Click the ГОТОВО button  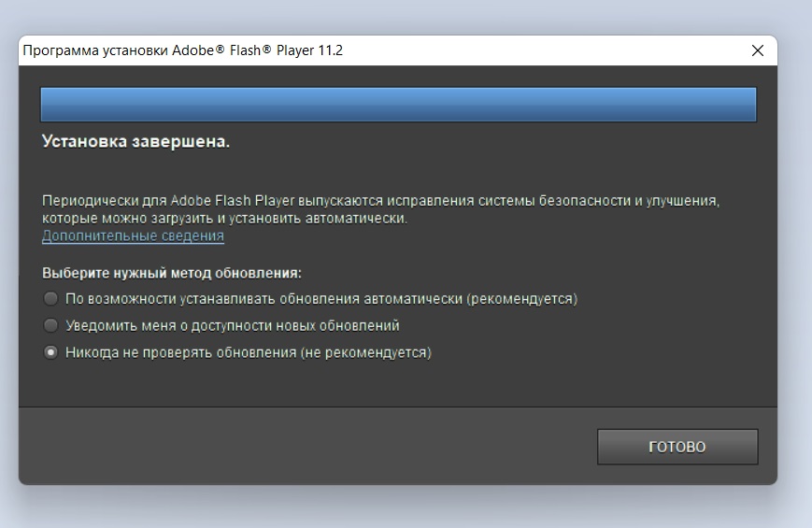pos(677,447)
